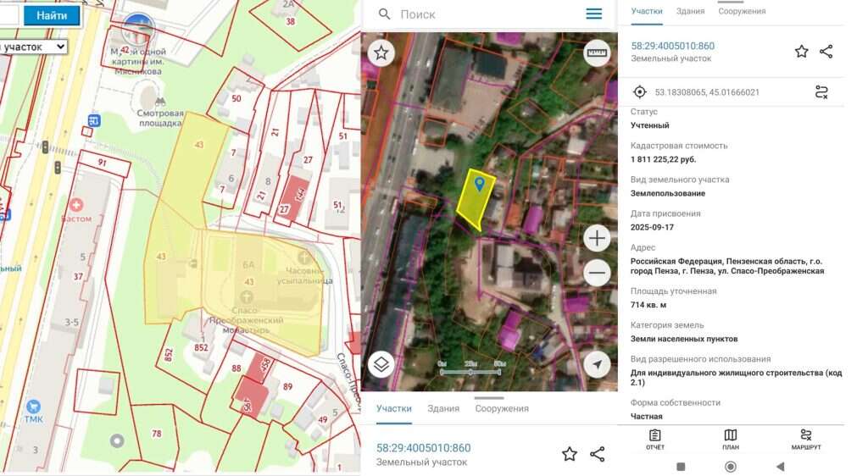Select Участки tab below the map
Viewport: 868px width, 476px height.
click(393, 408)
